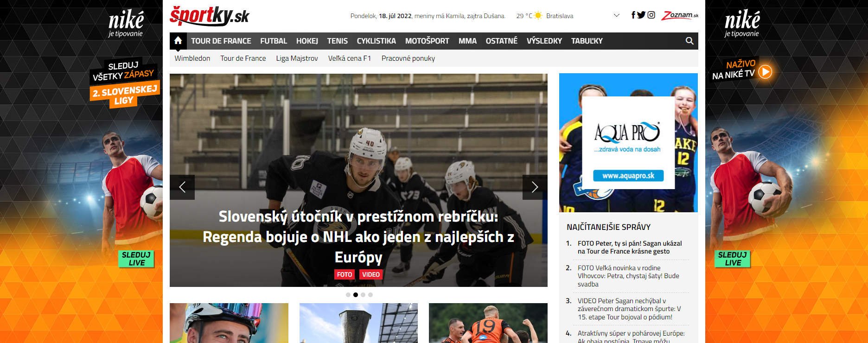Follow the Wimbledon sub-navigation link

pyautogui.click(x=192, y=58)
